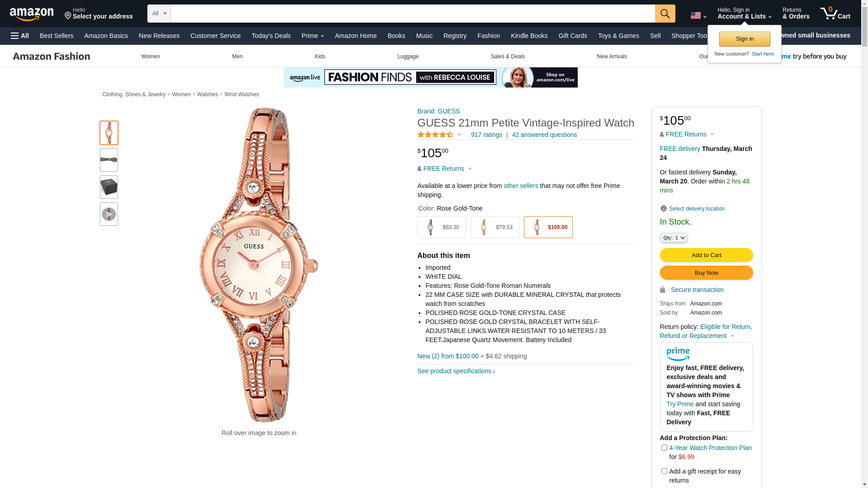Check the 4-Year Watch Protection Plan box
Image resolution: width=868 pixels, height=488 pixels.
click(x=664, y=448)
